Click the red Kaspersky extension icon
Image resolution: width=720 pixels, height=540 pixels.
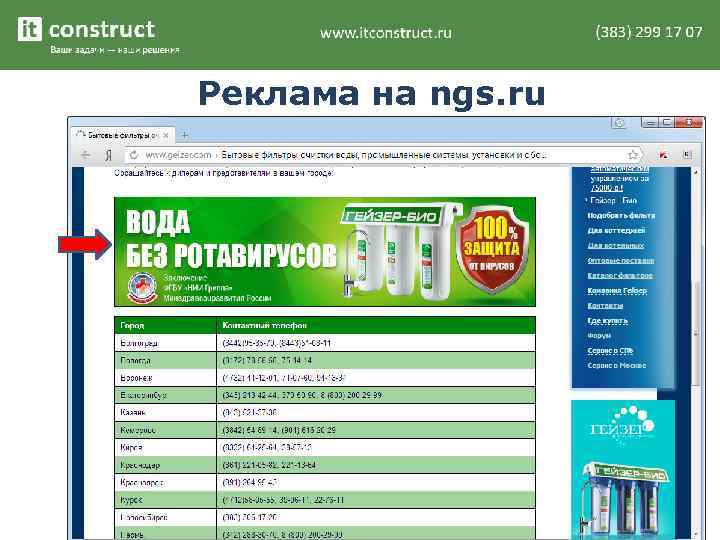(663, 155)
